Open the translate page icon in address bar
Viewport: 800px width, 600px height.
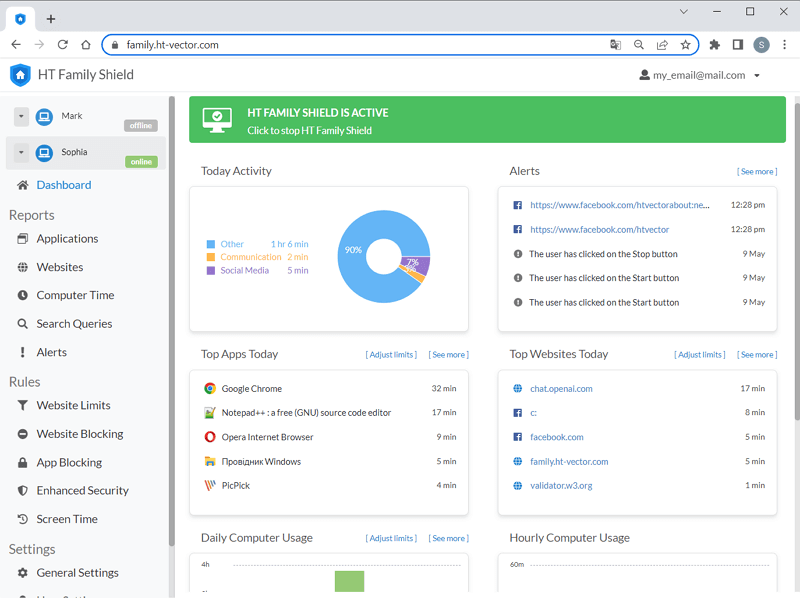(x=615, y=45)
